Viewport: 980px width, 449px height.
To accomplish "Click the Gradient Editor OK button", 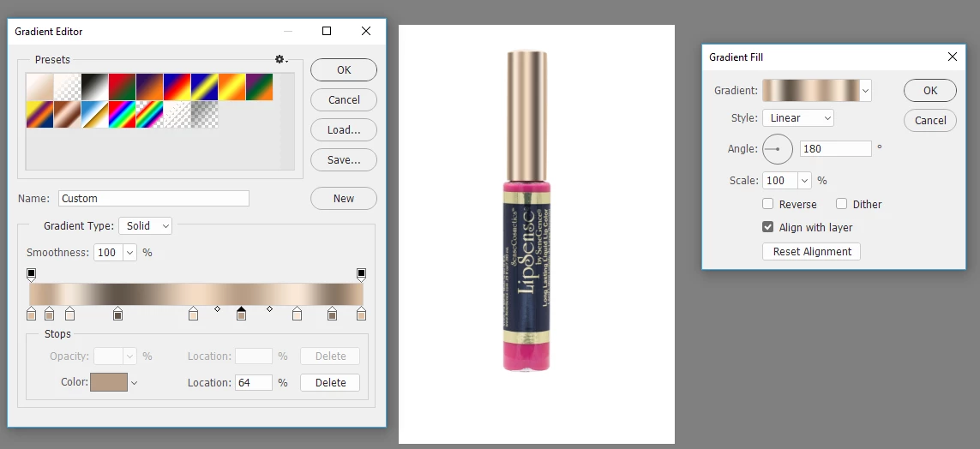I will pyautogui.click(x=344, y=70).
